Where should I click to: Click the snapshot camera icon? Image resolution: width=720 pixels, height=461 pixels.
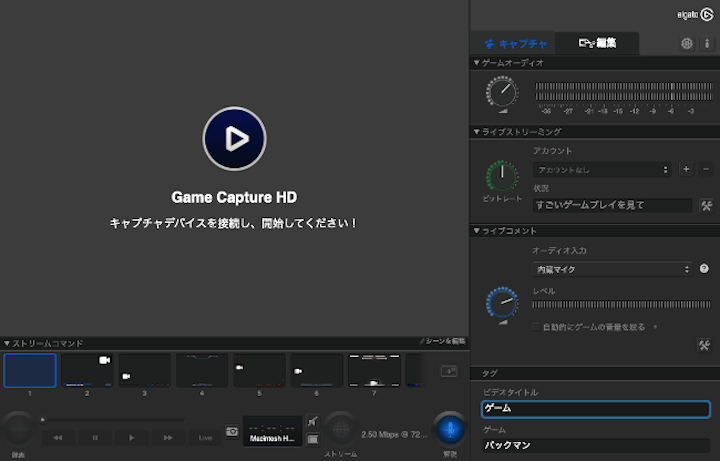tap(231, 430)
